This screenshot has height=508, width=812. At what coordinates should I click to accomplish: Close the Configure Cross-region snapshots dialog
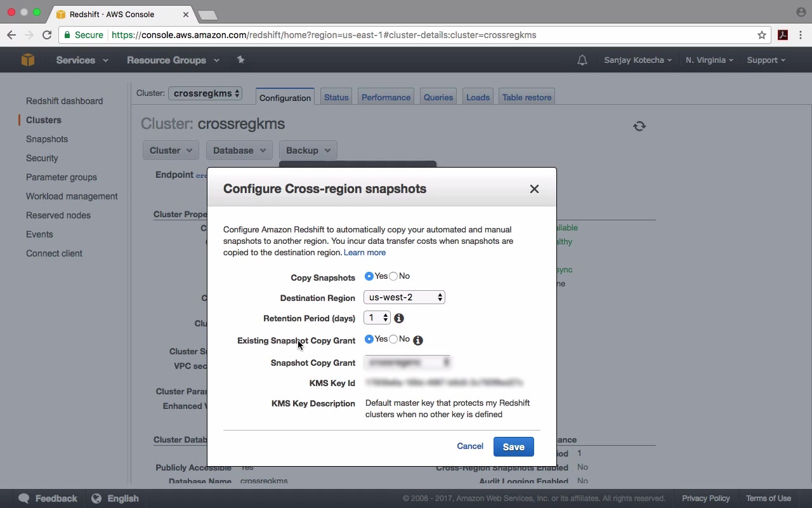click(534, 189)
